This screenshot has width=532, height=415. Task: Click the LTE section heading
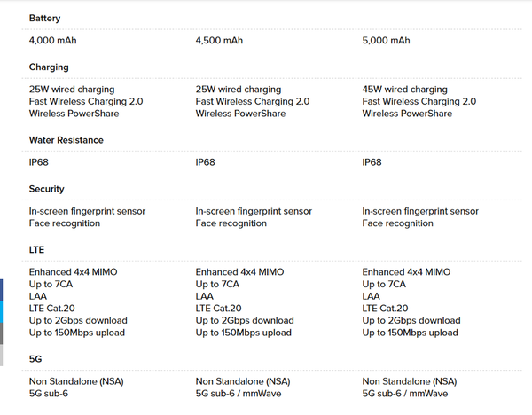[x=36, y=250]
